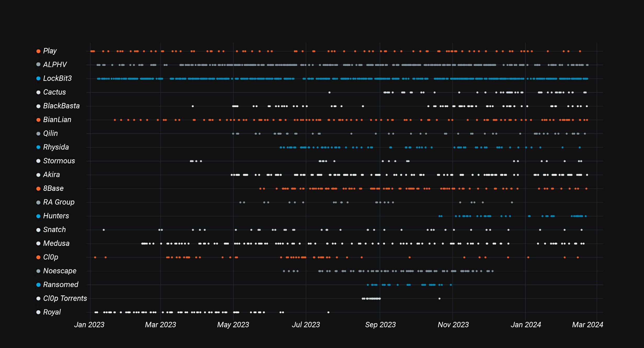
Task: Click the last Royal data point in July
Action: 328,312
